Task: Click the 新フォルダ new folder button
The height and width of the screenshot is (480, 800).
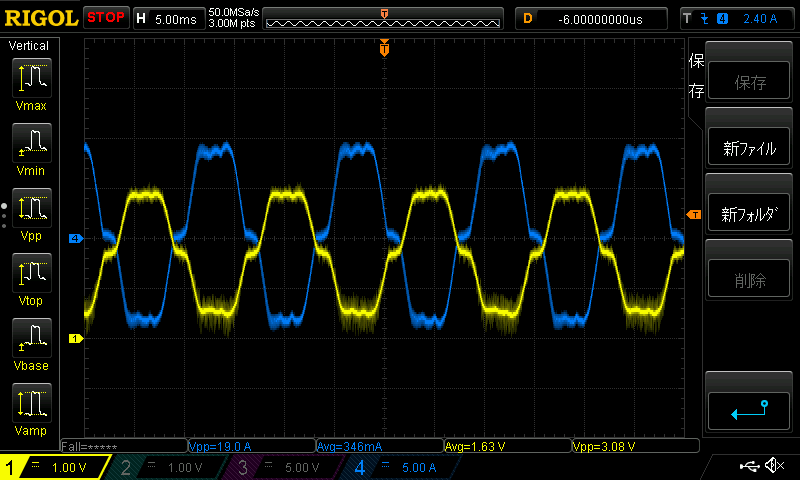Action: coord(748,213)
